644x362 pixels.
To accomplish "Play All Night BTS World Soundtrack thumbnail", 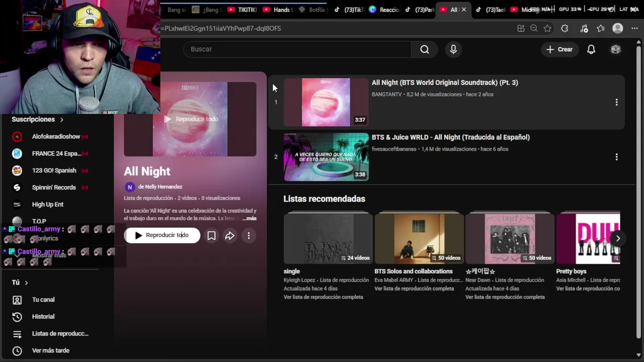I will pos(326,102).
